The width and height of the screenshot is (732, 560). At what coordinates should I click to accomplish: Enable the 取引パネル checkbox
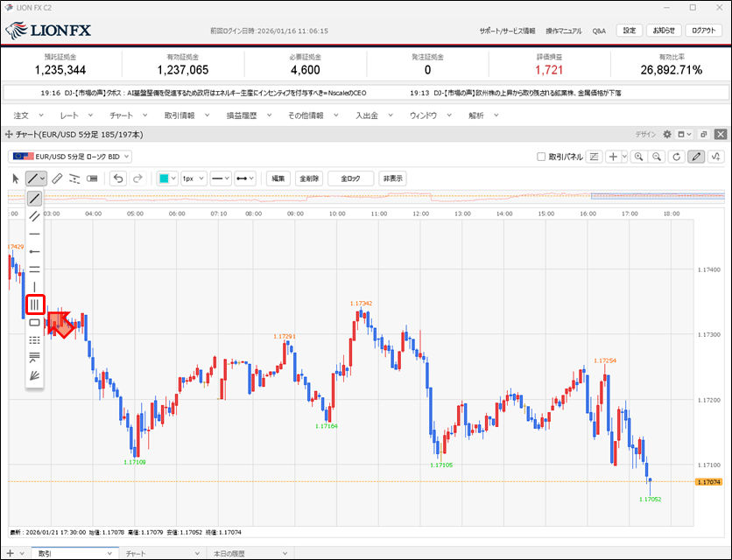(541, 157)
